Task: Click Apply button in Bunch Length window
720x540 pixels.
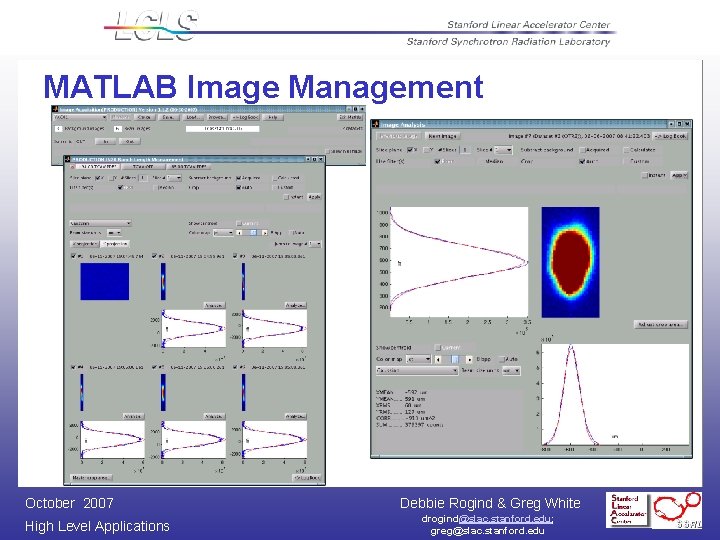Action: point(314,197)
